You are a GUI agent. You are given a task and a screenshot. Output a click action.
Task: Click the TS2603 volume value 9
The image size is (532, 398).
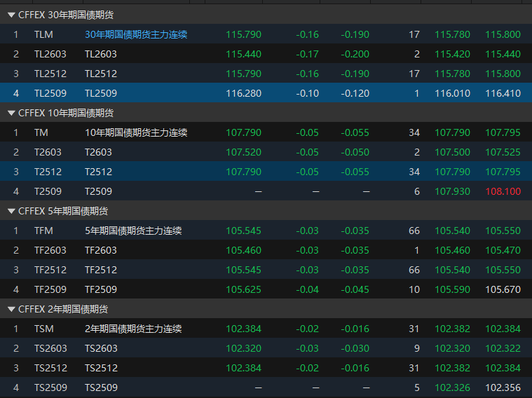coord(417,348)
